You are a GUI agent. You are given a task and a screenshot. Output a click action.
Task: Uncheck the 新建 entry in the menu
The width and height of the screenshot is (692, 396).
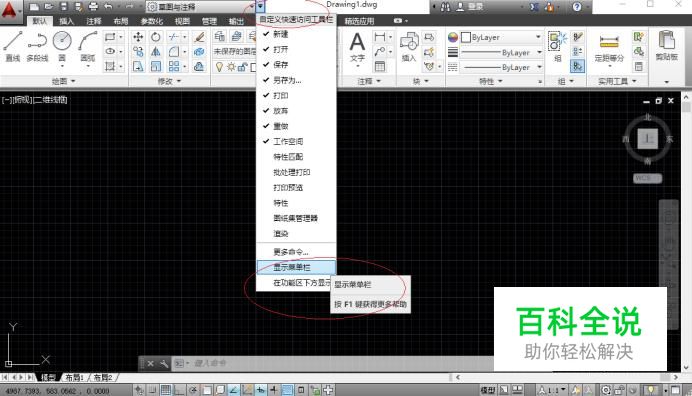296,34
